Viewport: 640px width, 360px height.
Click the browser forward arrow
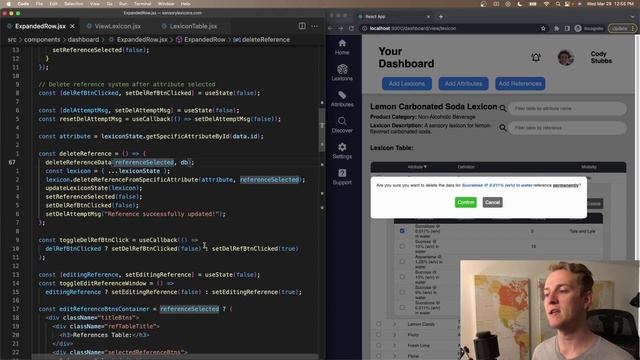pos(341,28)
